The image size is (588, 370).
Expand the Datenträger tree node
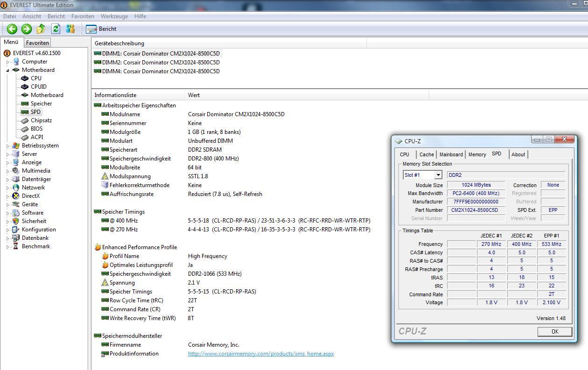tap(7, 180)
